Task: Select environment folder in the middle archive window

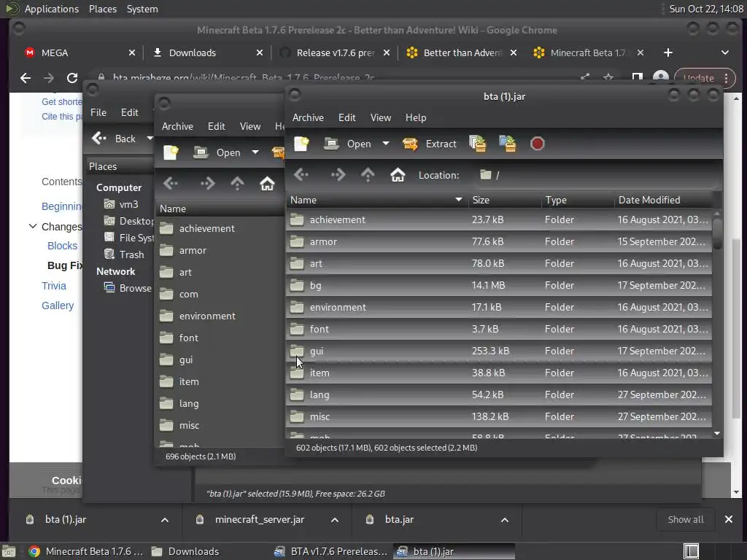Action: pyautogui.click(x=221, y=316)
